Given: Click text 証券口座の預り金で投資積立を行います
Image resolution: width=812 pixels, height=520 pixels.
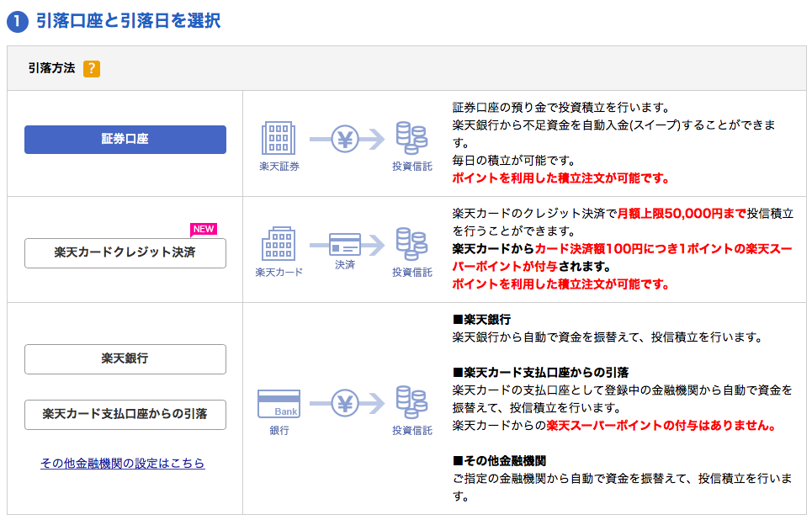Looking at the screenshot, I should 561,108.
